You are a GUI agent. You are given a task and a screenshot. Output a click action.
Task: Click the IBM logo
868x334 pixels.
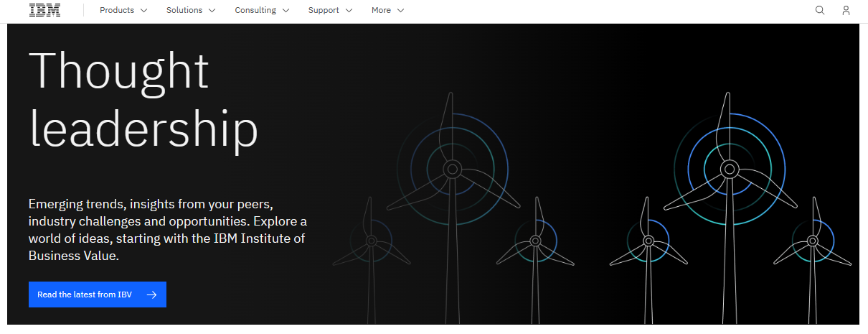click(x=44, y=10)
